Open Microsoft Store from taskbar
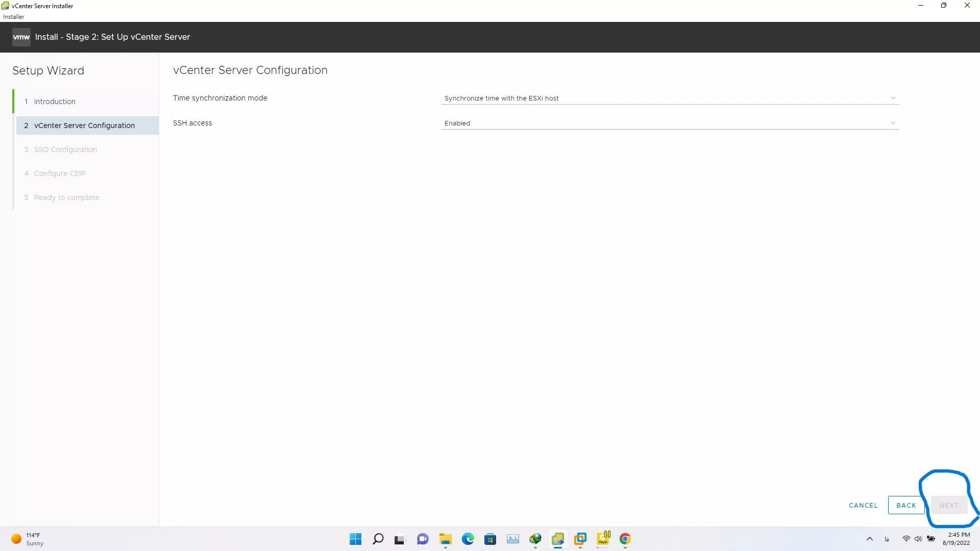Viewport: 980px width, 551px height. [490, 539]
